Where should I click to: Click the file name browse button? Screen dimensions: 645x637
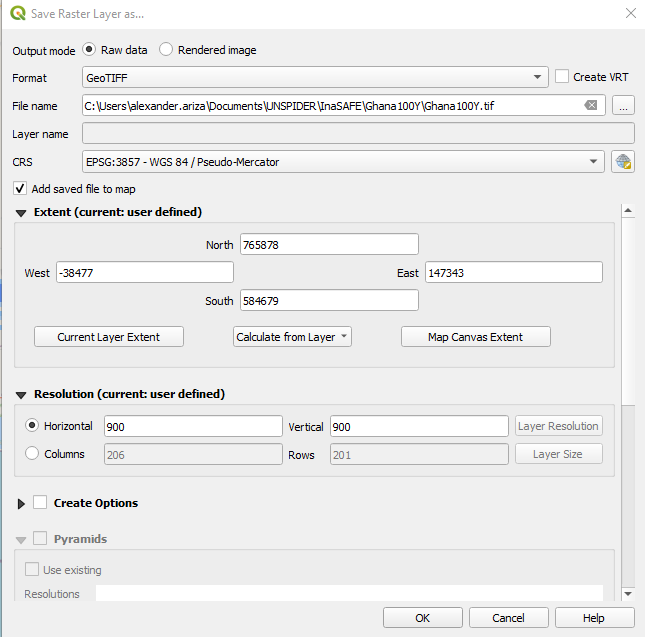623,106
